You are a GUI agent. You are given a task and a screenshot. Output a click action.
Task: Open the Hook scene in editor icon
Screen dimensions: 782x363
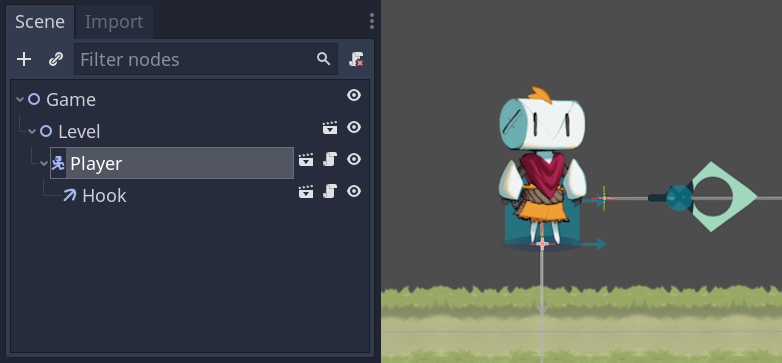click(306, 191)
